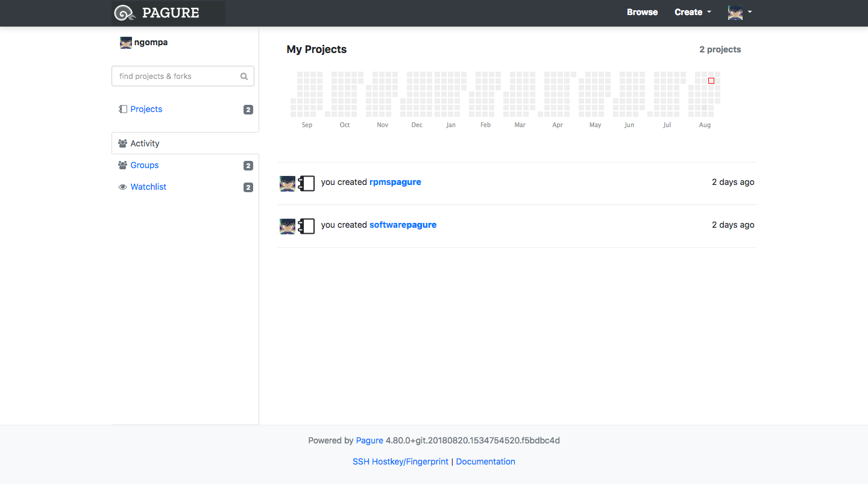Click the Pagure spiral logo icon
Viewport: 868px width, 485px height.
125,13
